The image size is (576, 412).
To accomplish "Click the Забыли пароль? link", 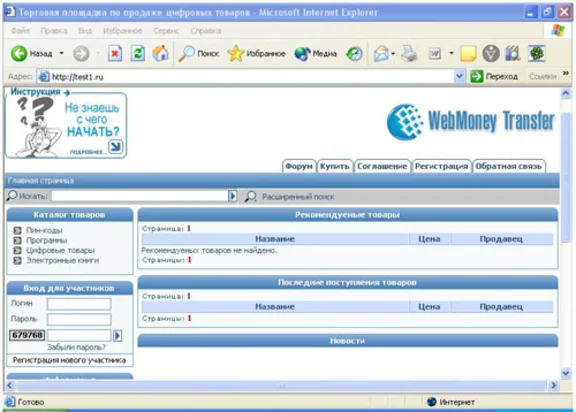I will [76, 347].
